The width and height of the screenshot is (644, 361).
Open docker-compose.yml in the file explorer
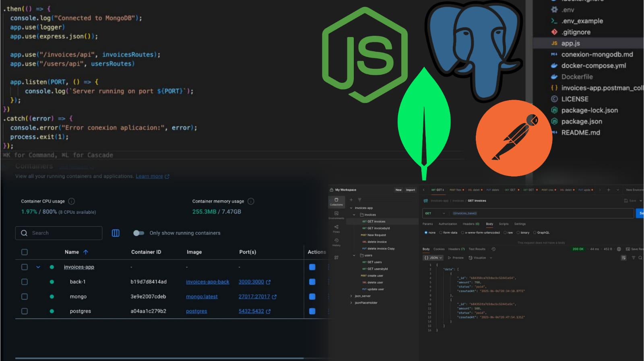click(x=593, y=66)
